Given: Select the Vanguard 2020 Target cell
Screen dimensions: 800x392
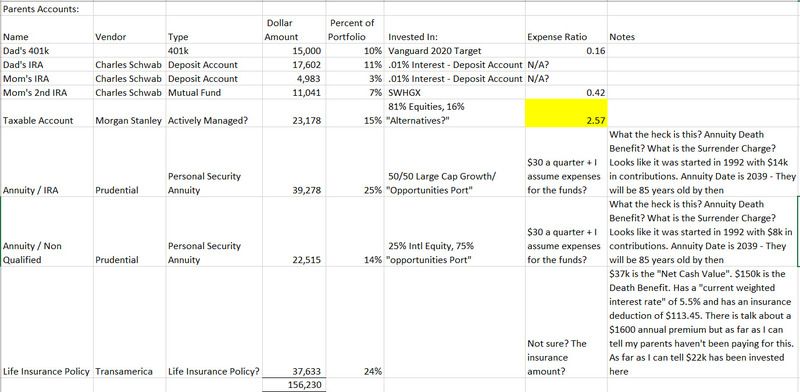Looking at the screenshot, I should 455,51.
